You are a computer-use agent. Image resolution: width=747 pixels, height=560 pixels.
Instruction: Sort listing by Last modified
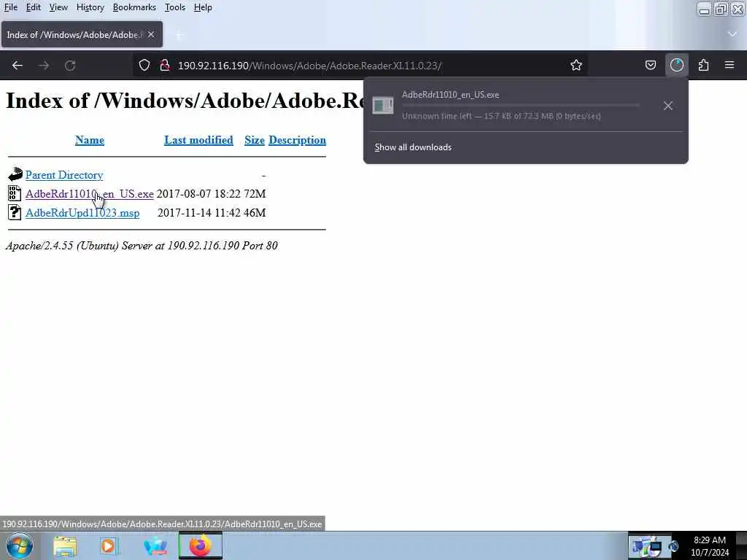pos(198,140)
